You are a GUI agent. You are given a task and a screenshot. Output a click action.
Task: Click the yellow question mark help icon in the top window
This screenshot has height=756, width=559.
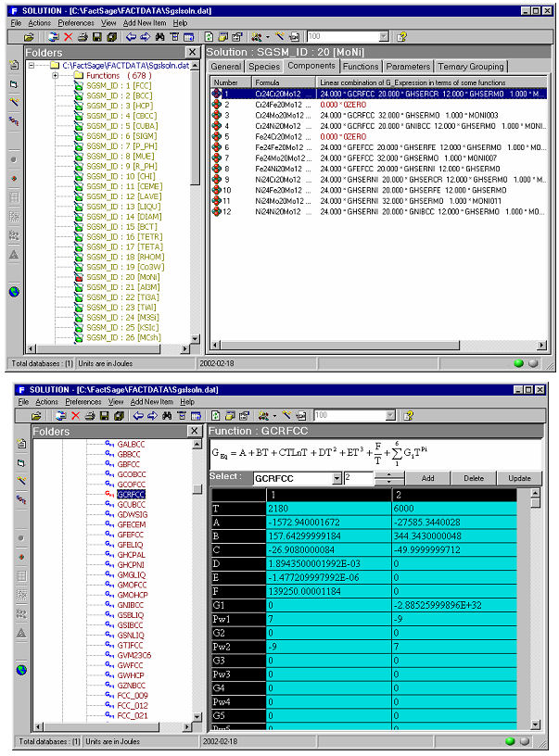point(402,37)
